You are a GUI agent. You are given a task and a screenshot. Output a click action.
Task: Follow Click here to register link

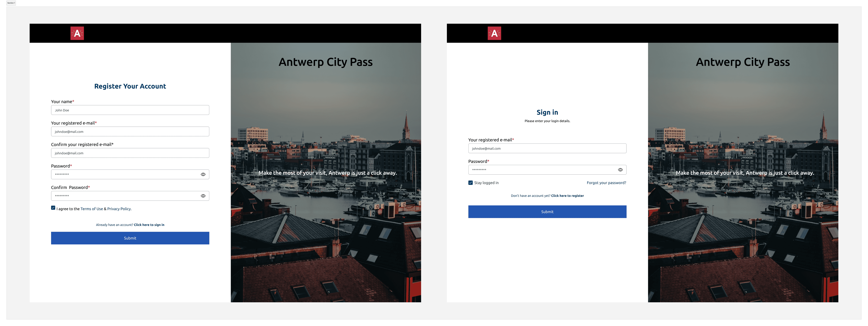567,196
